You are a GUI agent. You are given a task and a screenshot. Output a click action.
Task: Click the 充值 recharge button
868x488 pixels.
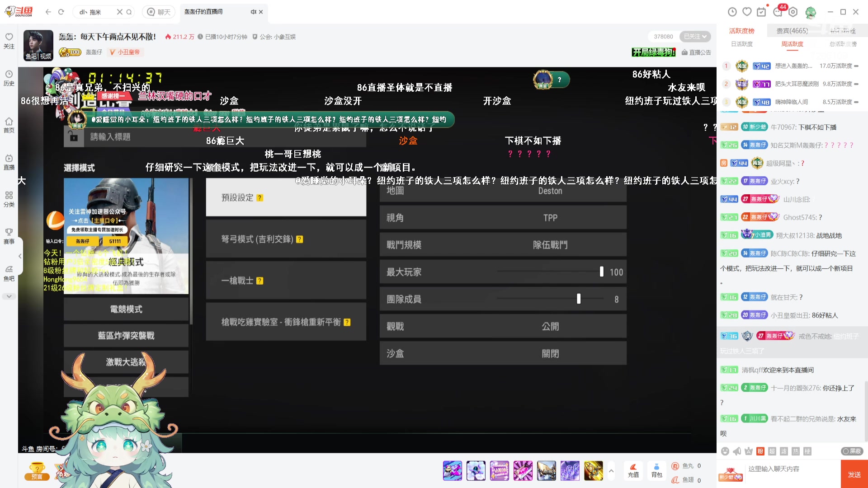click(633, 471)
